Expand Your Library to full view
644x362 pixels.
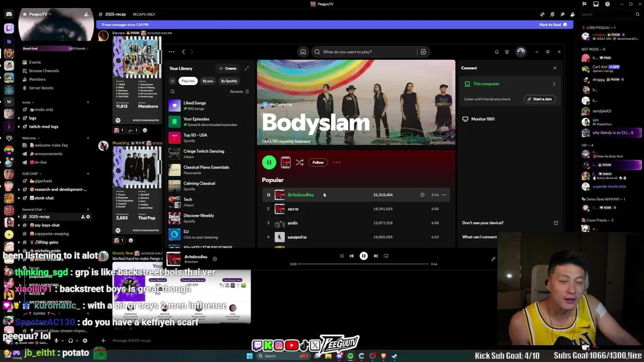[247, 68]
